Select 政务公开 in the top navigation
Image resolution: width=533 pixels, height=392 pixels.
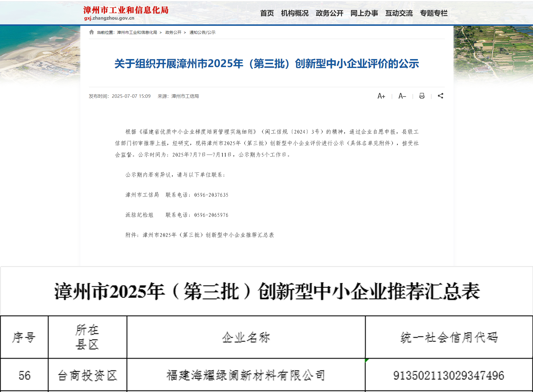tap(330, 13)
